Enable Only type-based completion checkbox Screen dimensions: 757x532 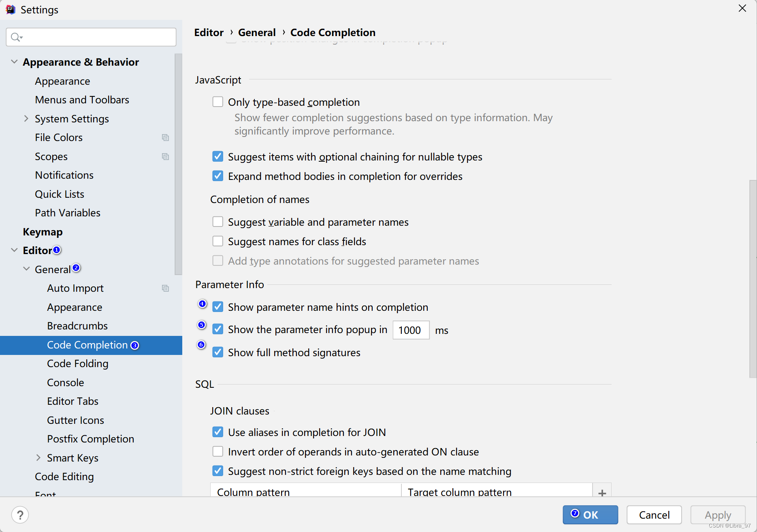218,102
